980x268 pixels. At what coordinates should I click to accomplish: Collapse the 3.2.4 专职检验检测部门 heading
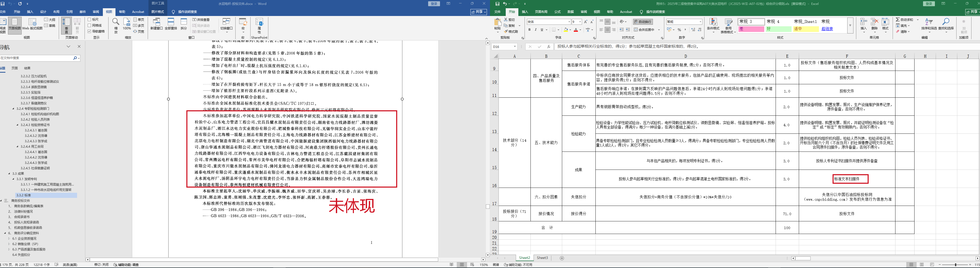pos(13,109)
